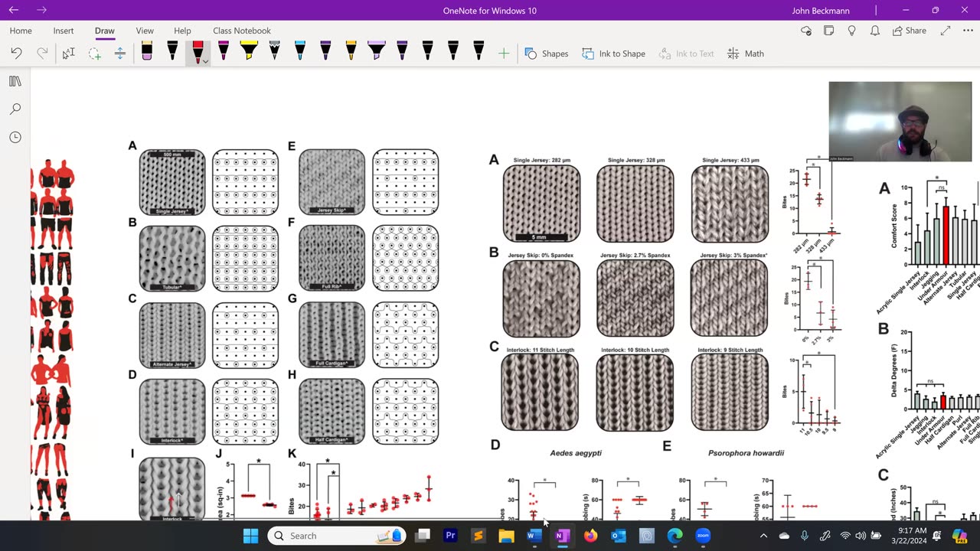Viewport: 980px width, 551px height.
Task: Click the sync status cloud icon
Action: (806, 31)
